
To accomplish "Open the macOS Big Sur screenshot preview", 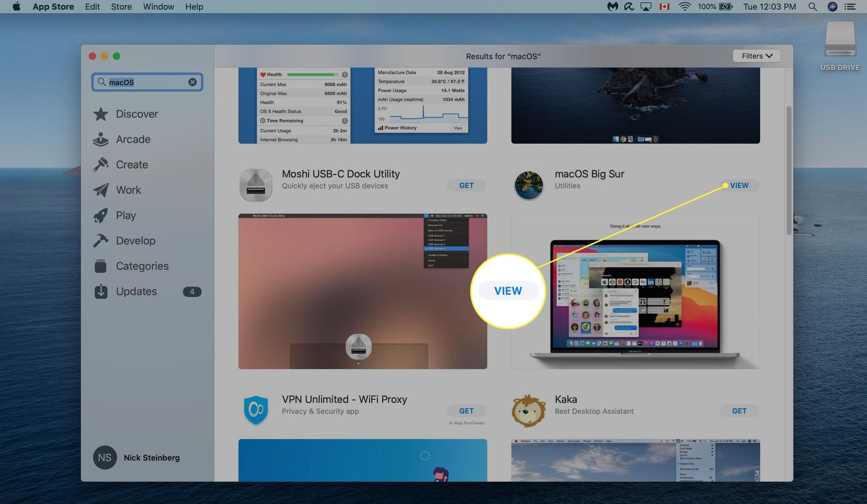I will point(635,291).
